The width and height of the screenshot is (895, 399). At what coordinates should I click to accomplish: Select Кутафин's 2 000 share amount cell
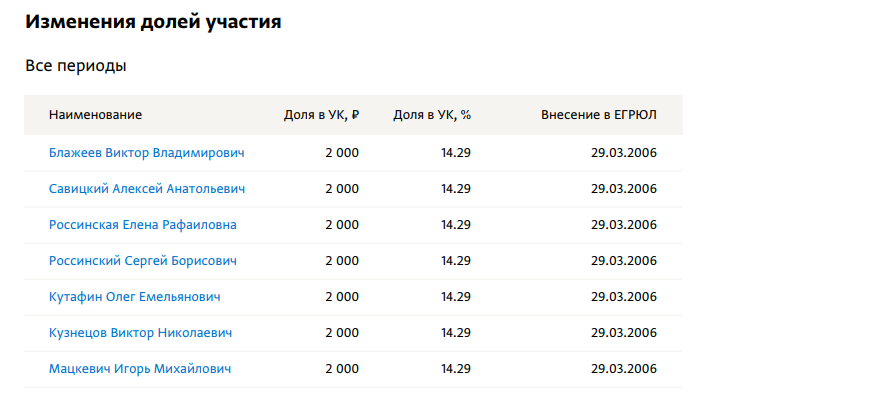coord(342,297)
